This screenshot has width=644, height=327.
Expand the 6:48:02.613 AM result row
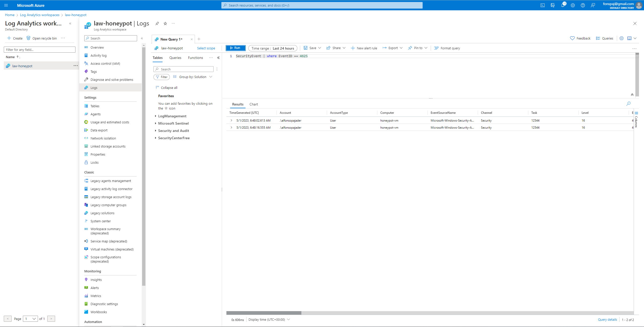click(x=231, y=120)
